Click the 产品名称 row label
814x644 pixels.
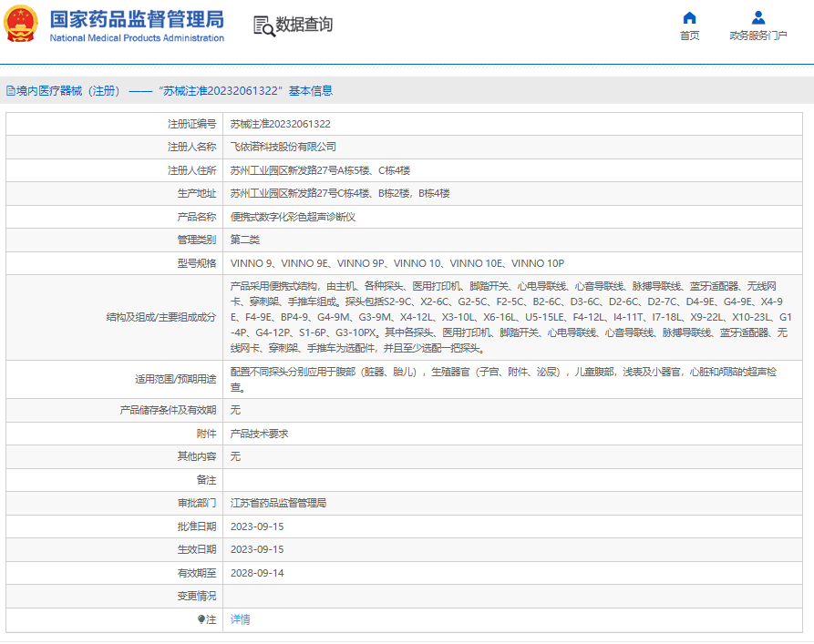[197, 217]
